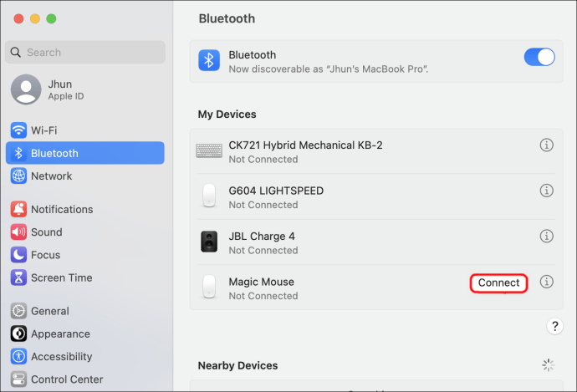View JBL Charge 4 info details
This screenshot has height=392, width=577.
547,236
